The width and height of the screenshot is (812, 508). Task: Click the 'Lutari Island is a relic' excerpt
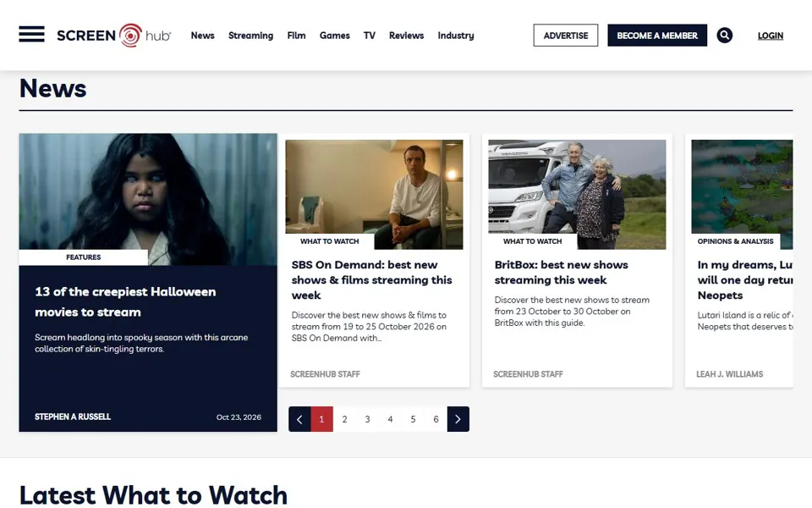[x=745, y=321]
